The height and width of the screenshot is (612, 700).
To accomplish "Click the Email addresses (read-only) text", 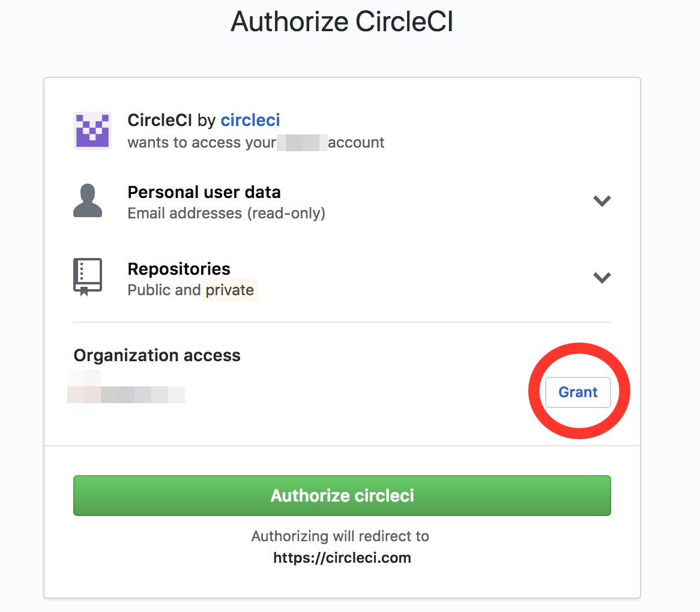I will tap(226, 214).
